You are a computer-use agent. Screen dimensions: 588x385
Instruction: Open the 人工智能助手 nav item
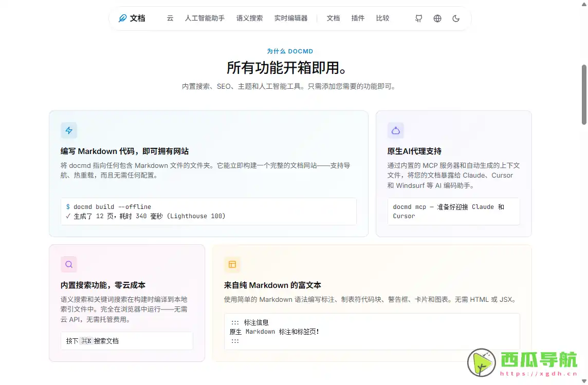click(x=205, y=18)
